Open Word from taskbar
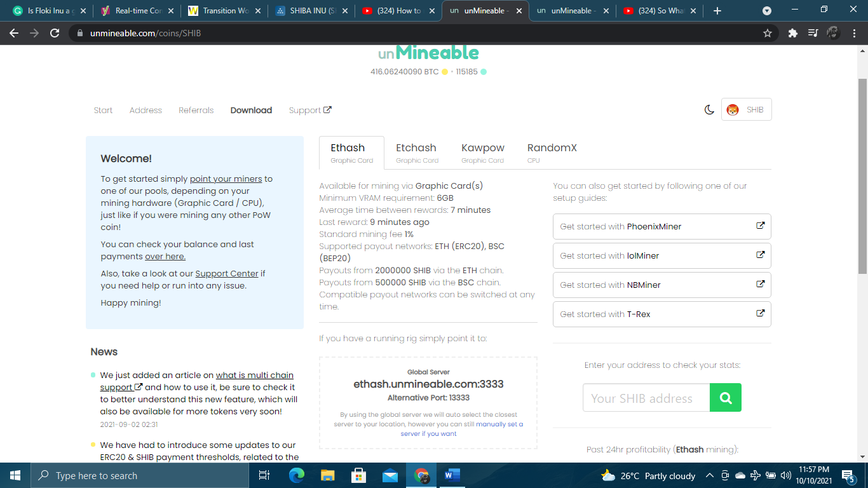The height and width of the screenshot is (488, 868). point(452,475)
